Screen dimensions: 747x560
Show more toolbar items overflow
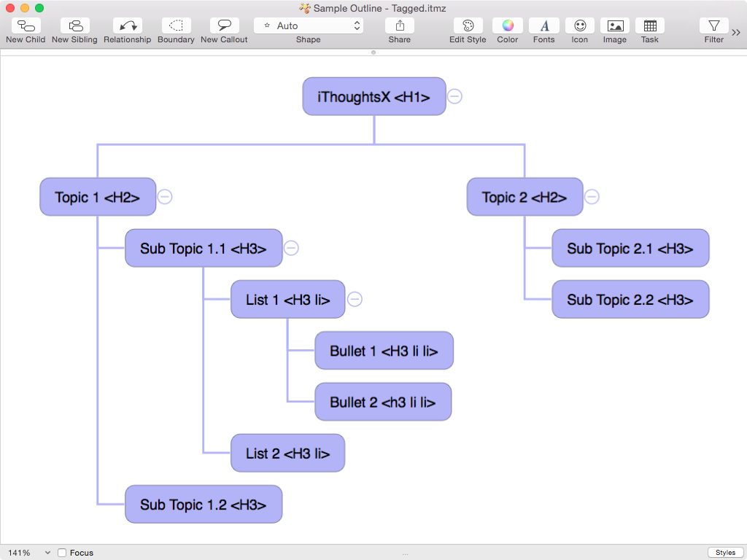point(737,32)
